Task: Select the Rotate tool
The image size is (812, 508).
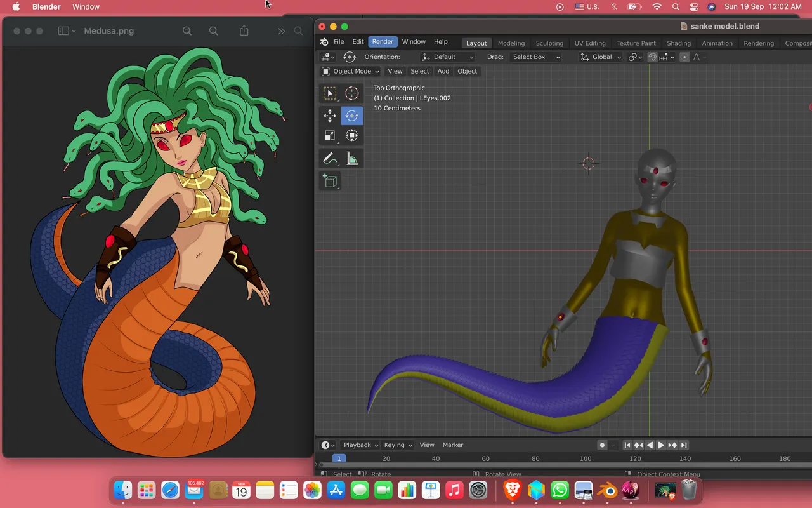Action: point(352,116)
